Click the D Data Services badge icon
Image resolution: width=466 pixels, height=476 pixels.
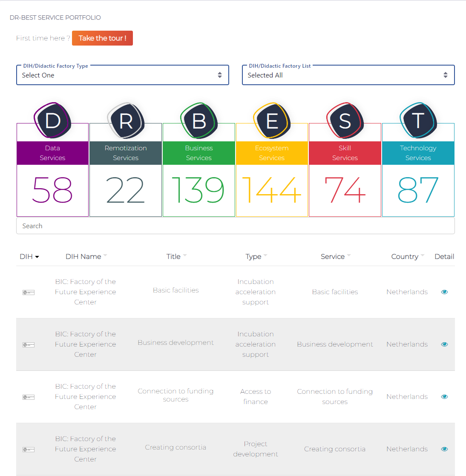[x=52, y=120]
